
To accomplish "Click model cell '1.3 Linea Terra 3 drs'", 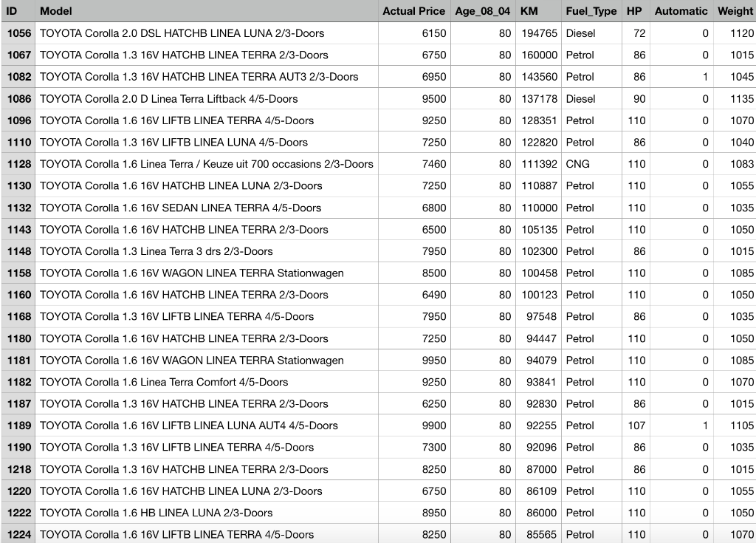I will pos(207,251).
